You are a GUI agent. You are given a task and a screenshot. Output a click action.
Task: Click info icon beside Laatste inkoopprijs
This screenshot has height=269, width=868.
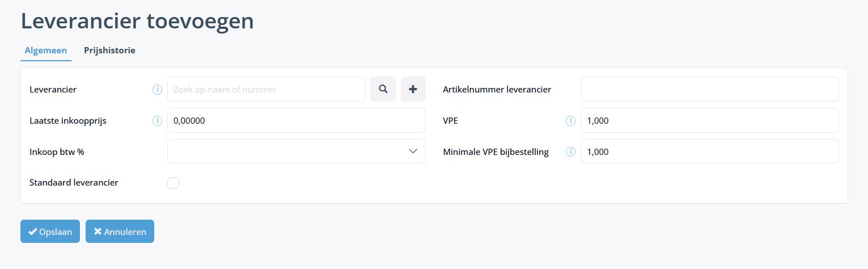pos(158,120)
